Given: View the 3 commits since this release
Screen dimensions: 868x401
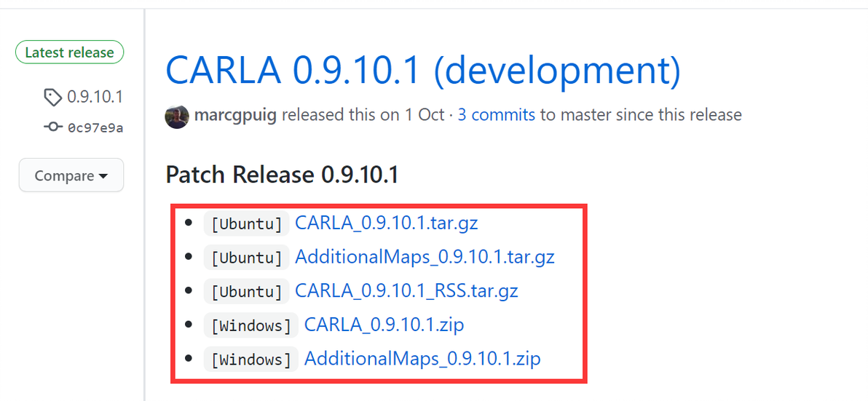Looking at the screenshot, I should (x=496, y=115).
